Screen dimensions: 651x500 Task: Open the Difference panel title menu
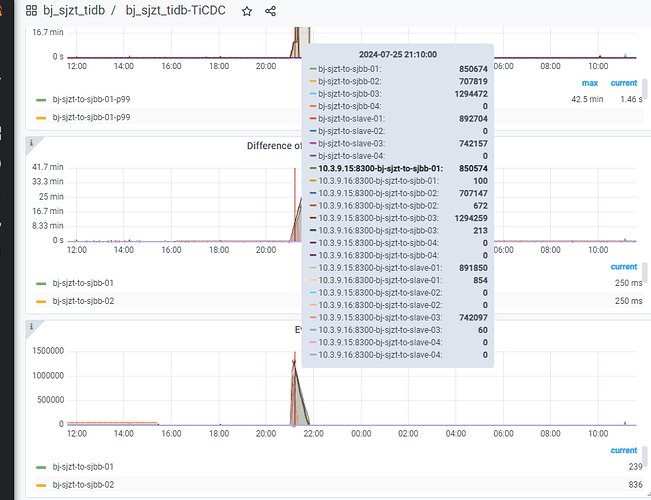[x=274, y=146]
